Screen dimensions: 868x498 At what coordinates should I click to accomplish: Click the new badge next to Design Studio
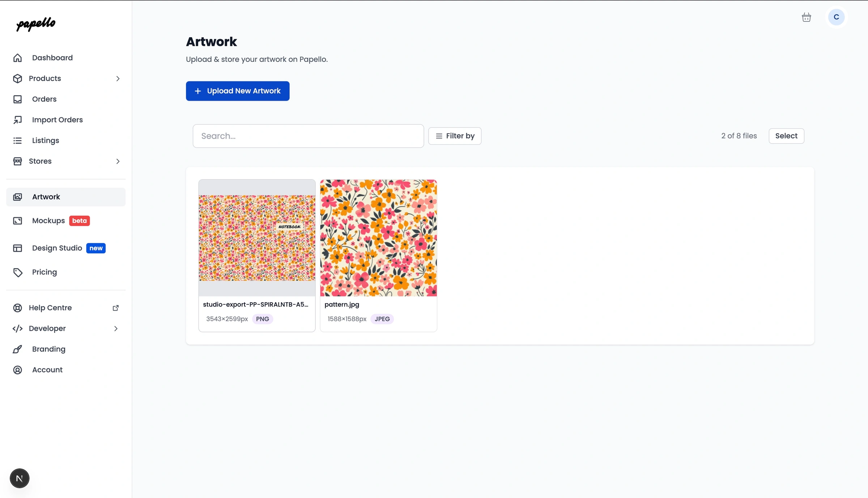[x=96, y=248]
